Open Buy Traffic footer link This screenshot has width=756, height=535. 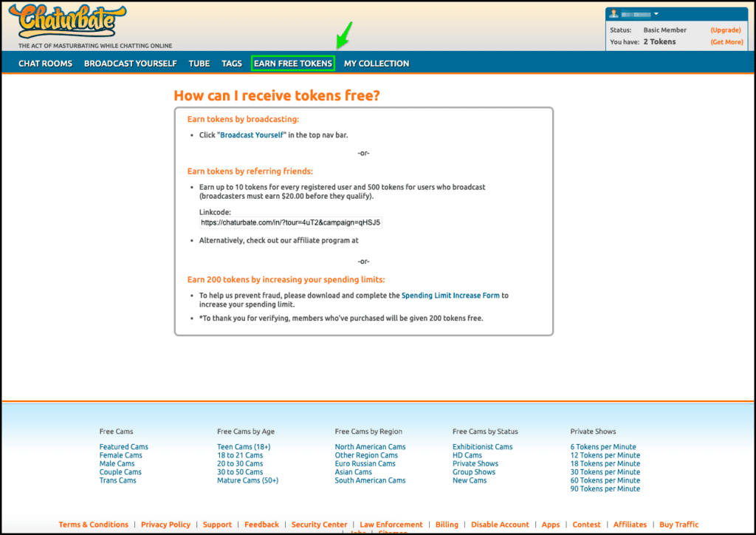tap(679, 525)
